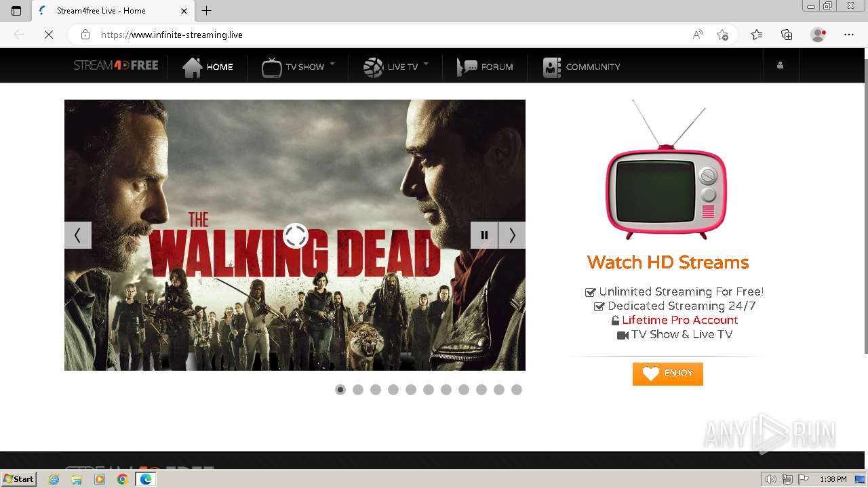This screenshot has height=488, width=868.
Task: Select the second carousel dot
Action: (x=358, y=390)
